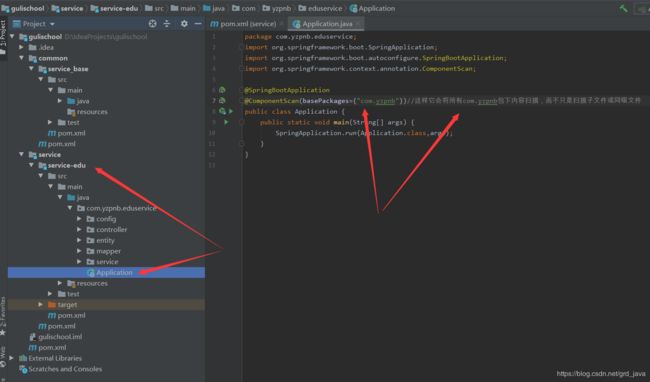The height and width of the screenshot is (382, 650).
Task: Click the run gutter icon beside main method
Action: pos(226,122)
